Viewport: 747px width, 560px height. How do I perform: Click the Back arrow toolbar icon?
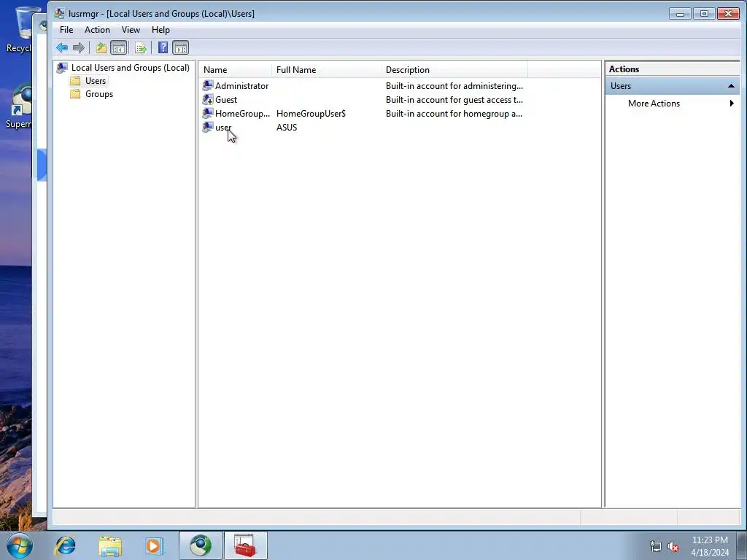click(x=62, y=47)
